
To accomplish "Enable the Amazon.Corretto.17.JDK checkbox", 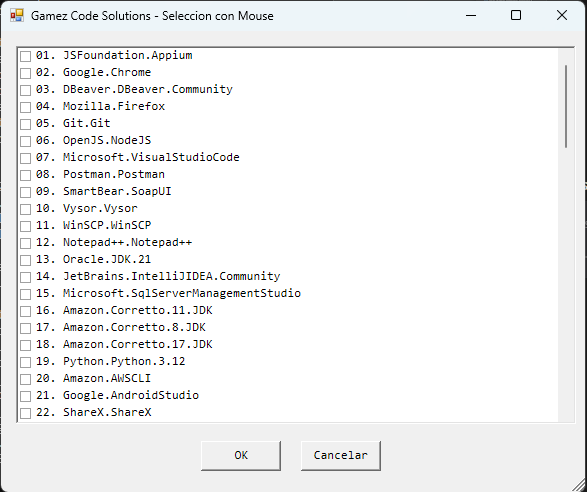I will pyautogui.click(x=25, y=345).
